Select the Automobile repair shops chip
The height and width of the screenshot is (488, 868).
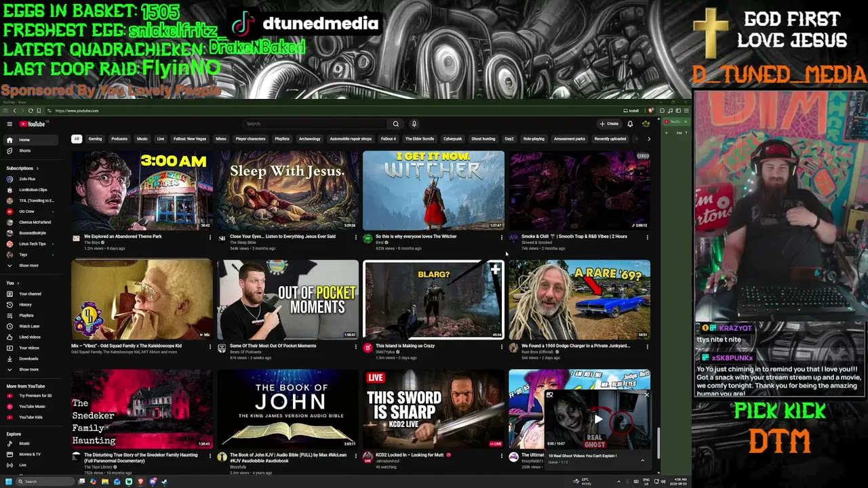pos(351,139)
